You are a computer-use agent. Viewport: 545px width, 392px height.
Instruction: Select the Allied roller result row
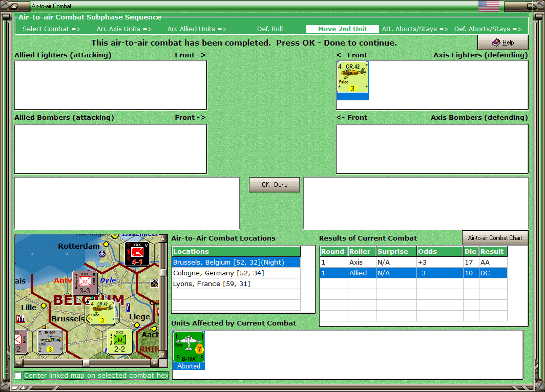[413, 273]
